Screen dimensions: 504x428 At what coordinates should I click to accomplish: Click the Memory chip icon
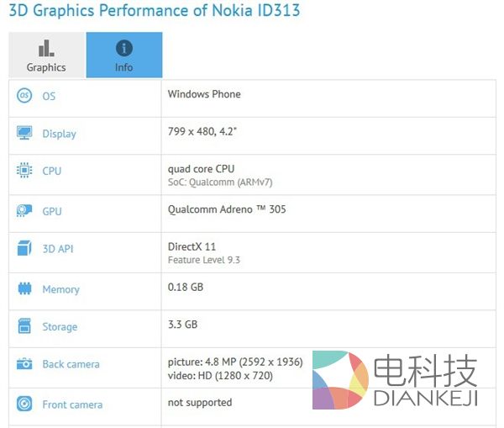(24, 289)
